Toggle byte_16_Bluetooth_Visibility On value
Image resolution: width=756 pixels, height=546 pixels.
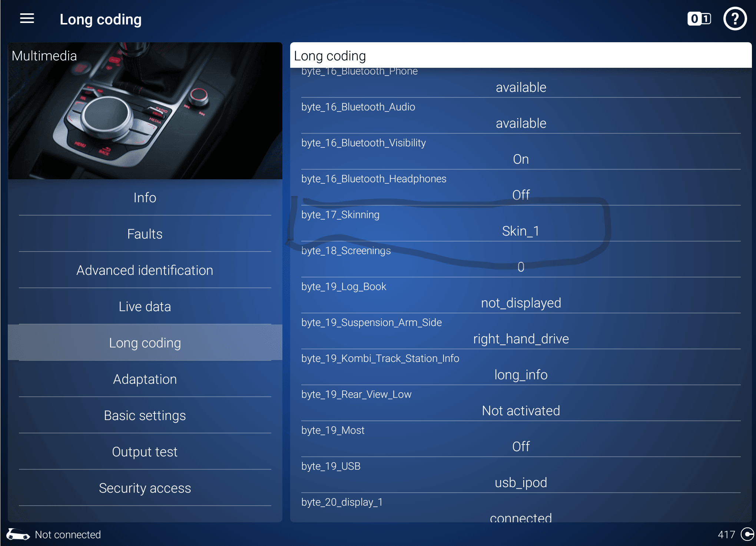(521, 159)
